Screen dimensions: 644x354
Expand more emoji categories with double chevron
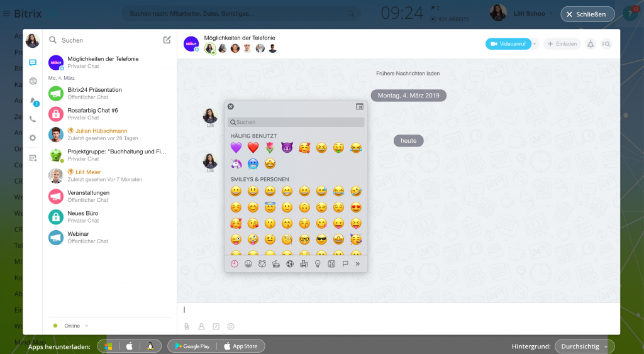tap(358, 264)
